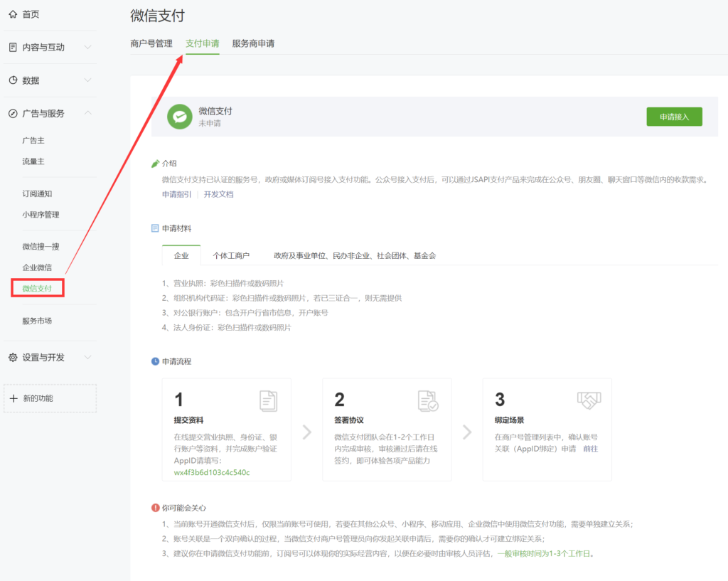The height and width of the screenshot is (581, 728).
Task: Select the 企业 materials tab
Action: point(181,255)
